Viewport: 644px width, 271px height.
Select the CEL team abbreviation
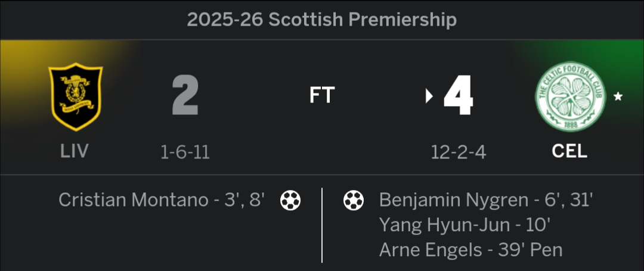point(569,151)
